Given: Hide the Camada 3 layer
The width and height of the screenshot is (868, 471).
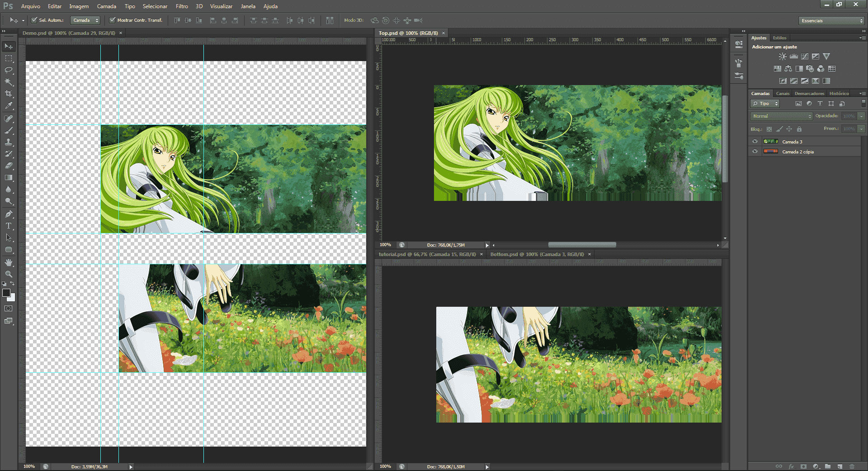Looking at the screenshot, I should coord(755,142).
